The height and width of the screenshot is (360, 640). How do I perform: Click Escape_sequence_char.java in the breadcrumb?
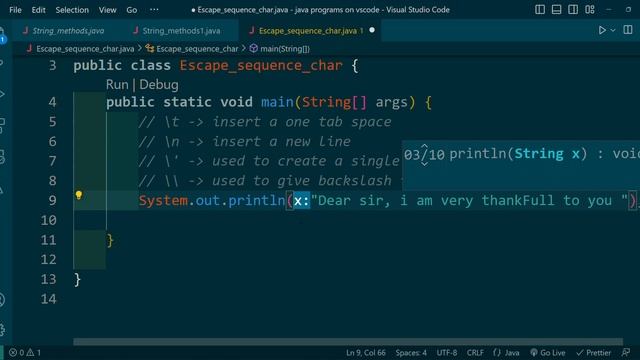coord(85,49)
